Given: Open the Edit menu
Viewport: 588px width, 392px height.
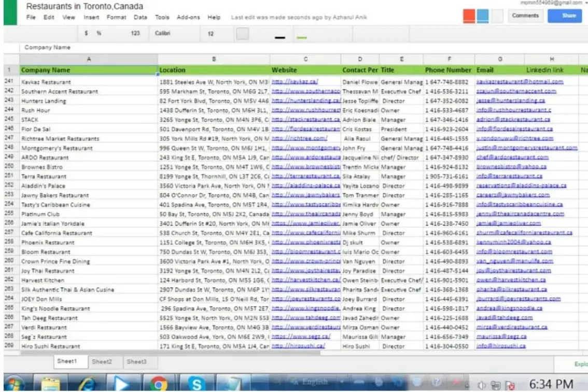Looking at the screenshot, I should pyautogui.click(x=49, y=17).
